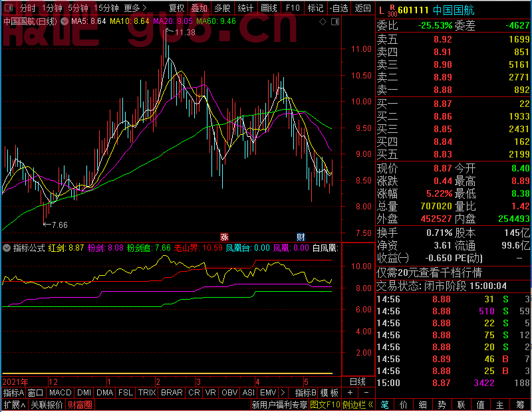Viewport: 532px width, 412px height.
Task: Activate the 画线 drawing tools
Action: coord(269,8)
